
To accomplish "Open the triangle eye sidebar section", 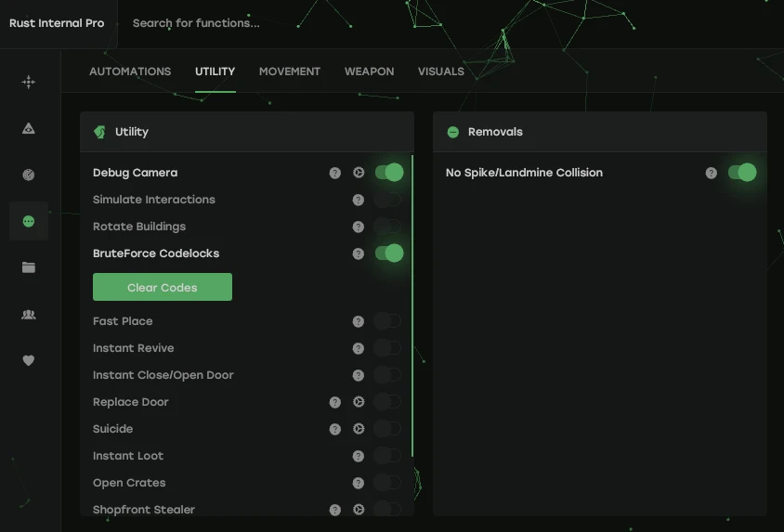I will (29, 128).
